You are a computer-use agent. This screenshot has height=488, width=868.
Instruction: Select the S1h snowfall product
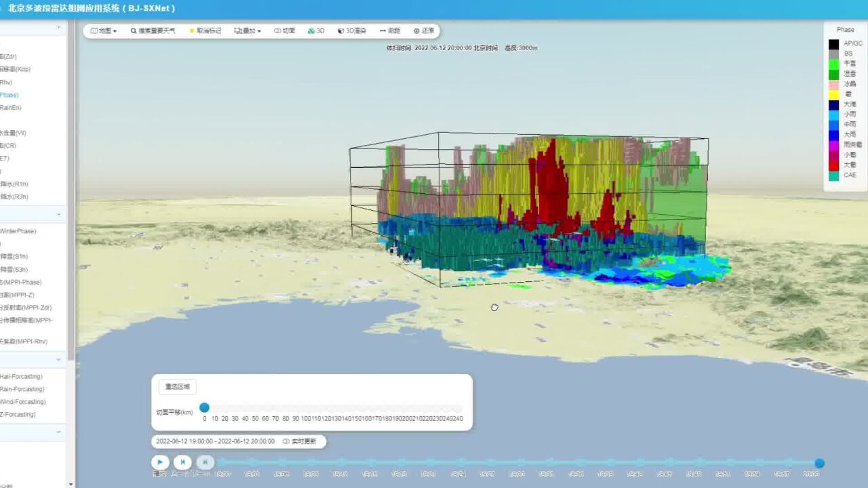pos(14,257)
